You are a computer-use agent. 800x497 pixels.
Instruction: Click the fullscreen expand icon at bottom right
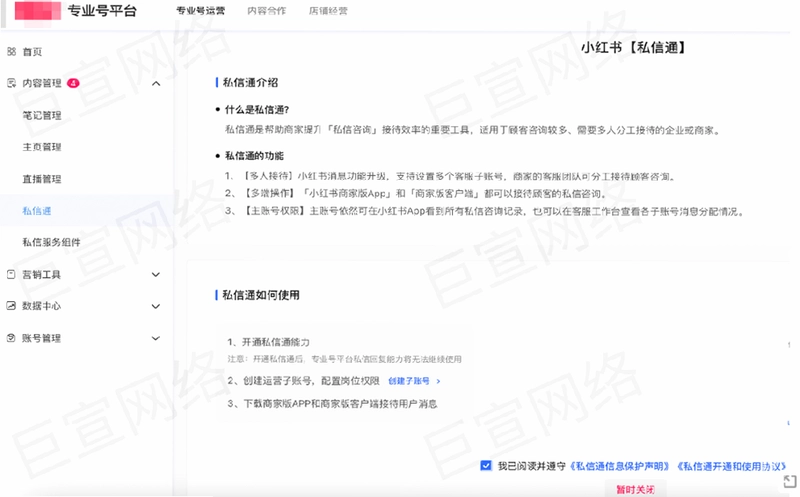click(790, 481)
